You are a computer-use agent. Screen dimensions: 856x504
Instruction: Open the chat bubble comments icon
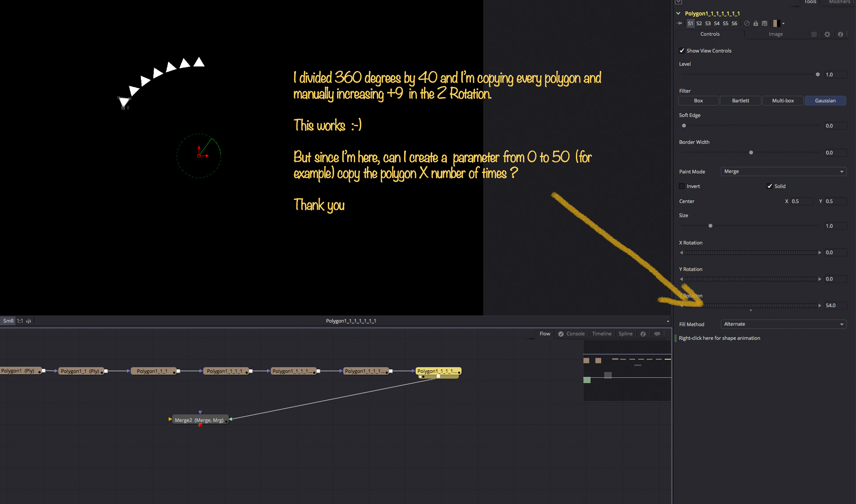pyautogui.click(x=657, y=334)
